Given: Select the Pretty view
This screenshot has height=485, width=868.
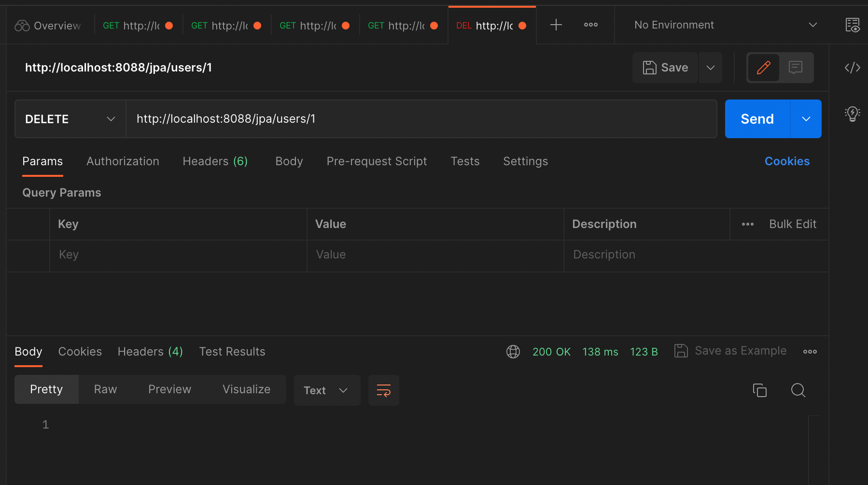Looking at the screenshot, I should pos(46,389).
